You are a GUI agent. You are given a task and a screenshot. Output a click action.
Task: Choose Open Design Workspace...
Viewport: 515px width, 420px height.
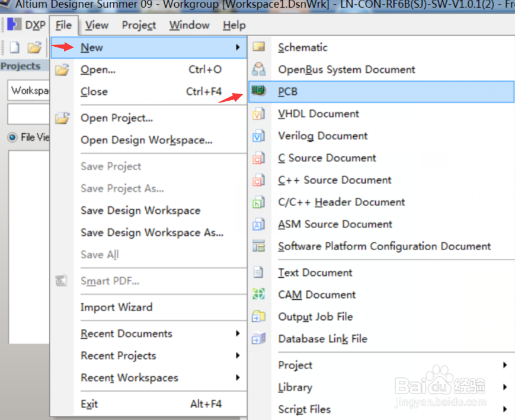(149, 140)
